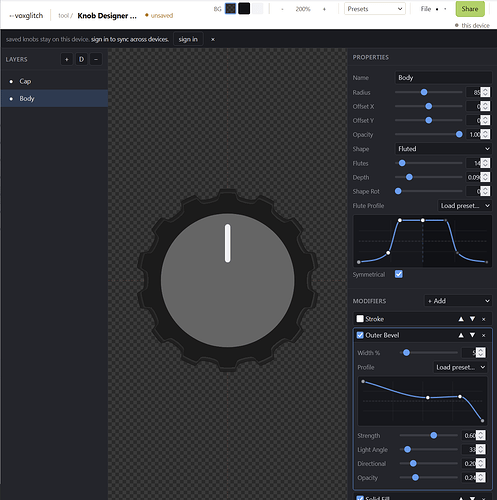The width and height of the screenshot is (497, 500).
Task: Move Outer Bevel modifier up
Action: (461, 335)
